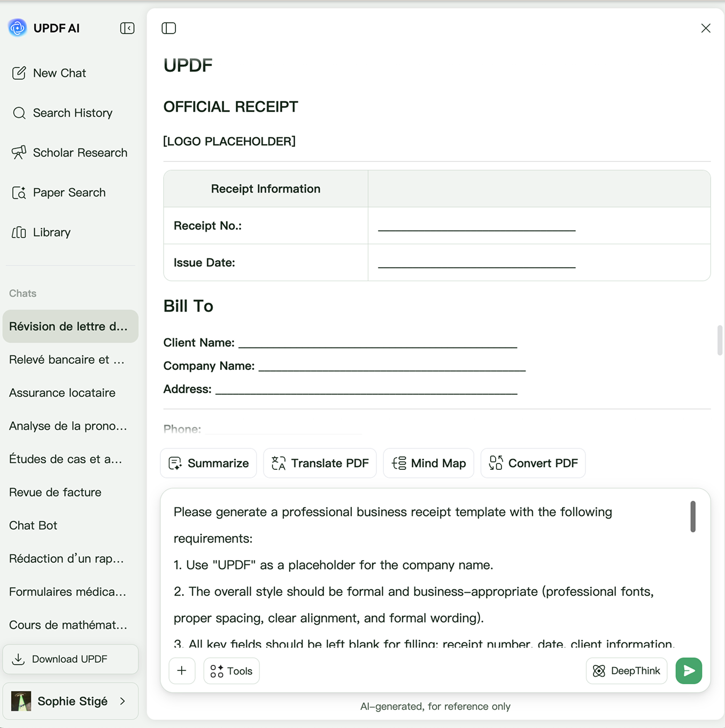Open Paper Search
Viewport: 725px width, 728px height.
click(x=59, y=192)
